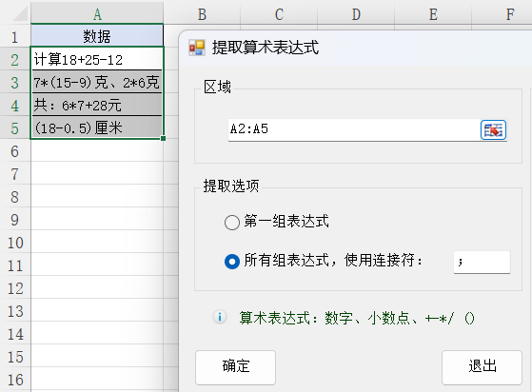Click the blue info icon before 算术表达式
Screen dimensions: 532x392
click(220, 317)
